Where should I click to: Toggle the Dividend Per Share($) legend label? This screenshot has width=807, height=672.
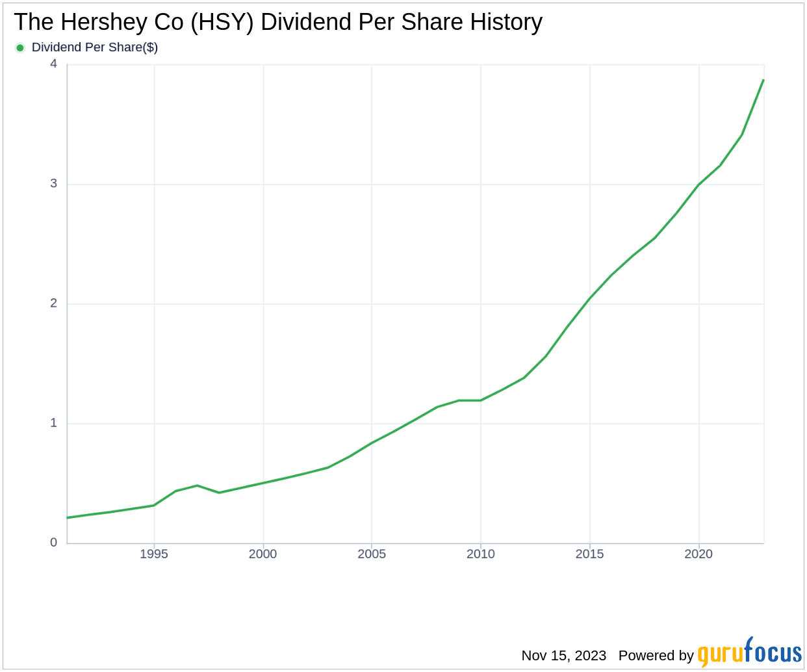point(95,47)
